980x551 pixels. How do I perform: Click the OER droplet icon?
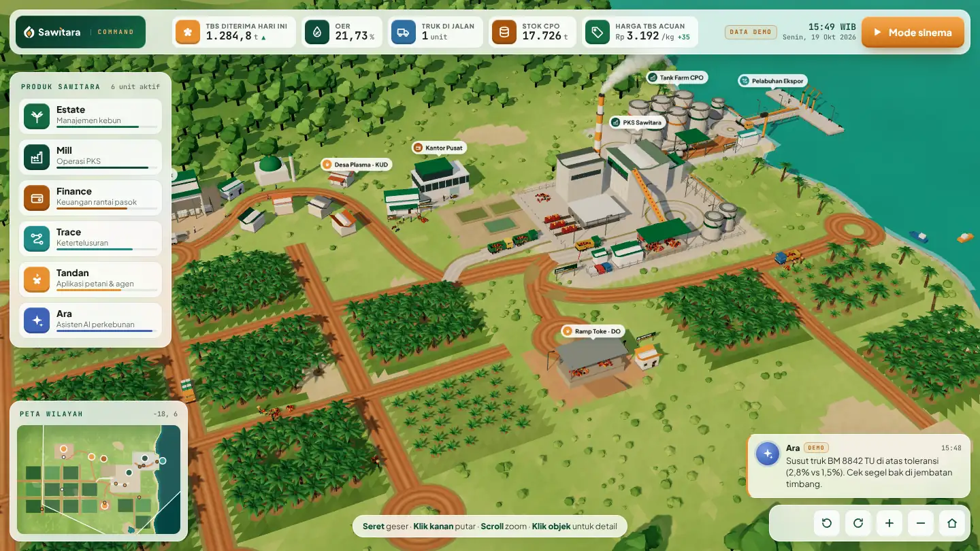[x=317, y=32]
